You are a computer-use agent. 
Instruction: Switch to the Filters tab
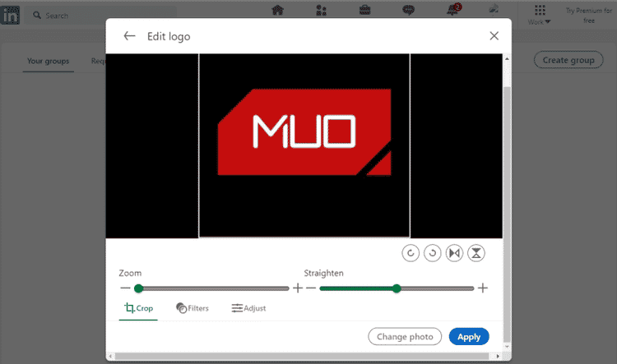(193, 308)
